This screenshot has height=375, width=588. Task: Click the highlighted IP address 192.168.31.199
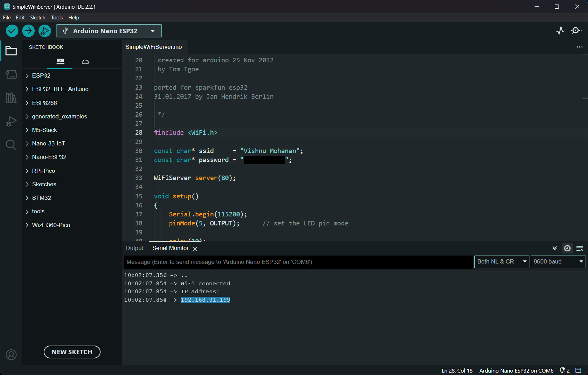pyautogui.click(x=205, y=300)
